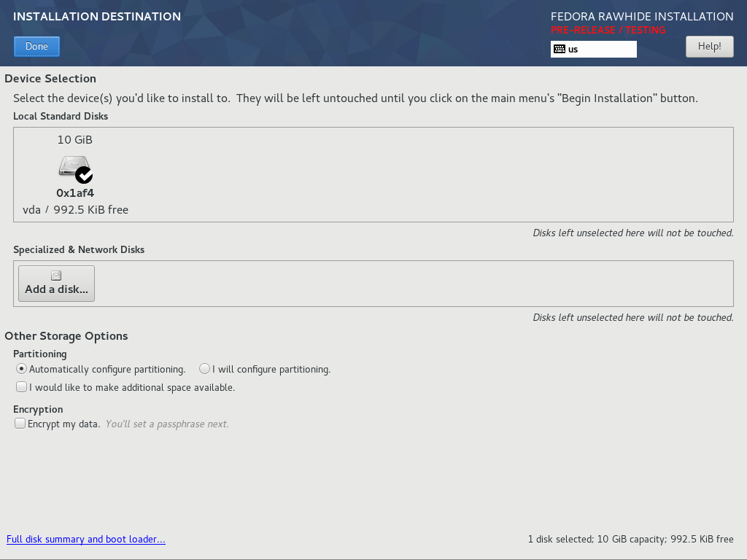Open Full disk summary and boot loader link

tap(86, 539)
